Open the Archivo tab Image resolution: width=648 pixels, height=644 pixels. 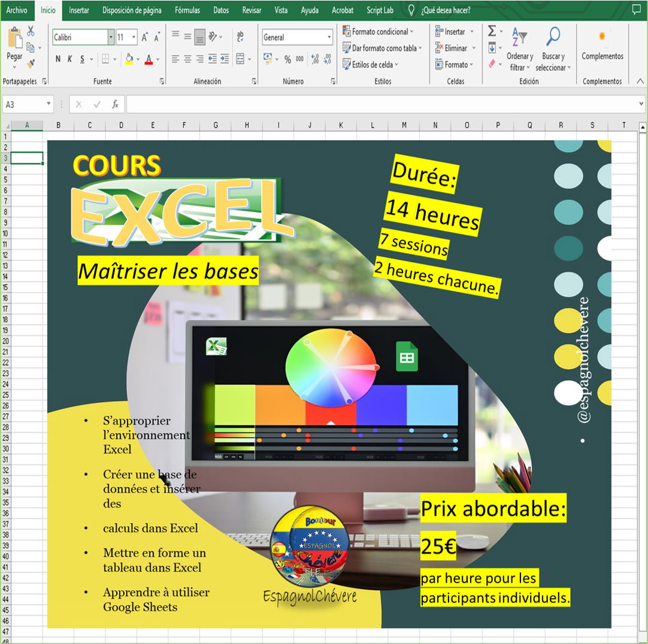(x=17, y=10)
